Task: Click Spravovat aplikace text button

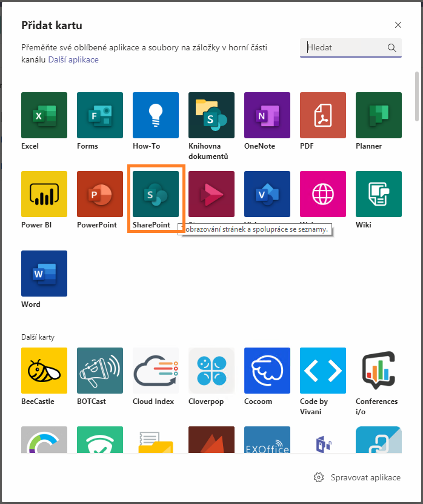Action: 365,477
